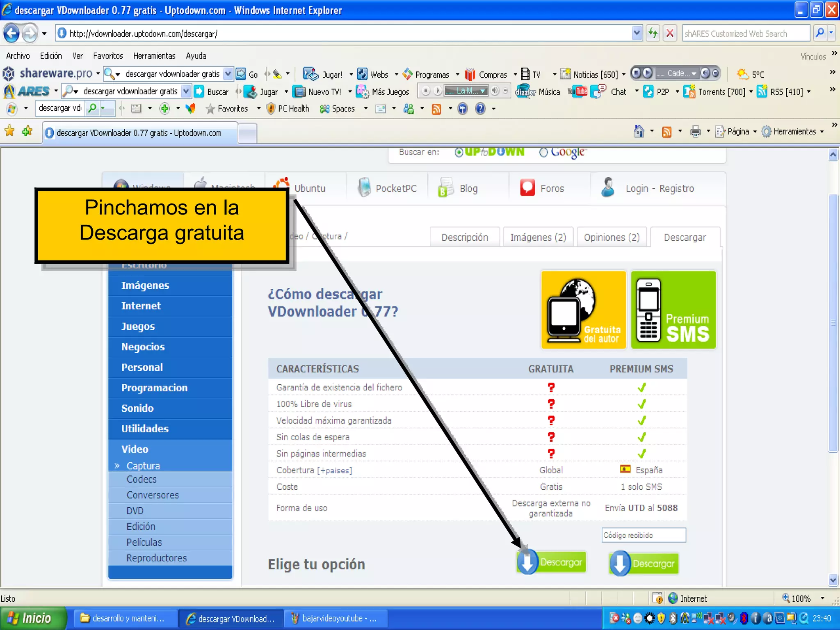Open the Login - Registro link

660,188
